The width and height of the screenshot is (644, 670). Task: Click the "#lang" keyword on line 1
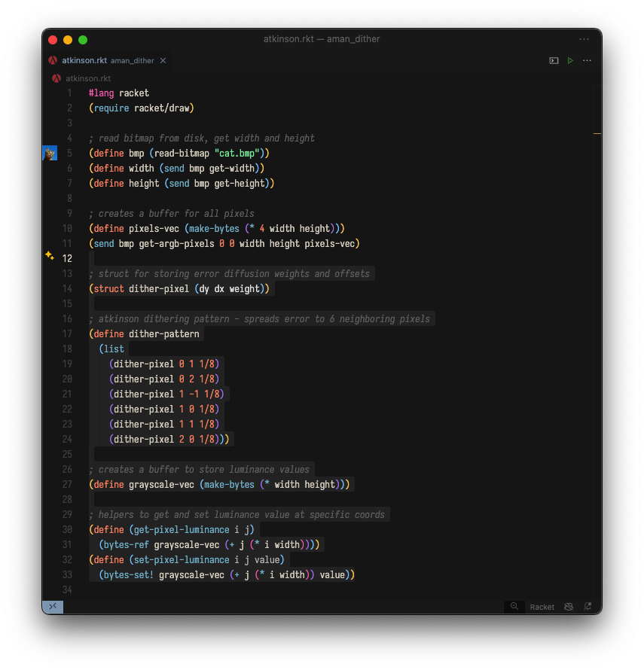tap(102, 93)
